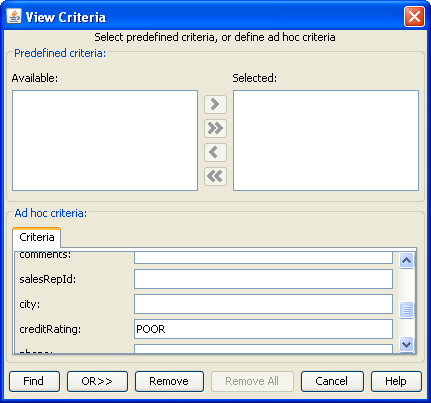This screenshot has width=431, height=403.
Task: Click the Remove button
Action: tap(169, 381)
